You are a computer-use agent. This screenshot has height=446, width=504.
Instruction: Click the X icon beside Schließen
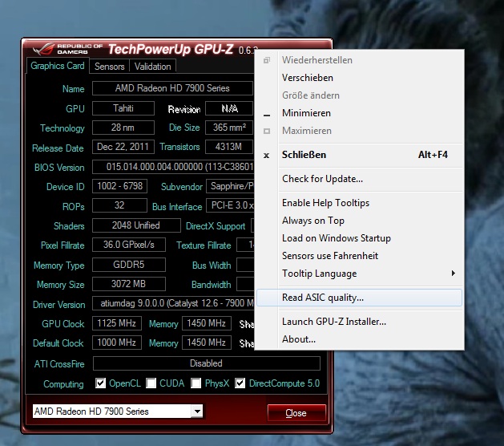[x=267, y=156]
